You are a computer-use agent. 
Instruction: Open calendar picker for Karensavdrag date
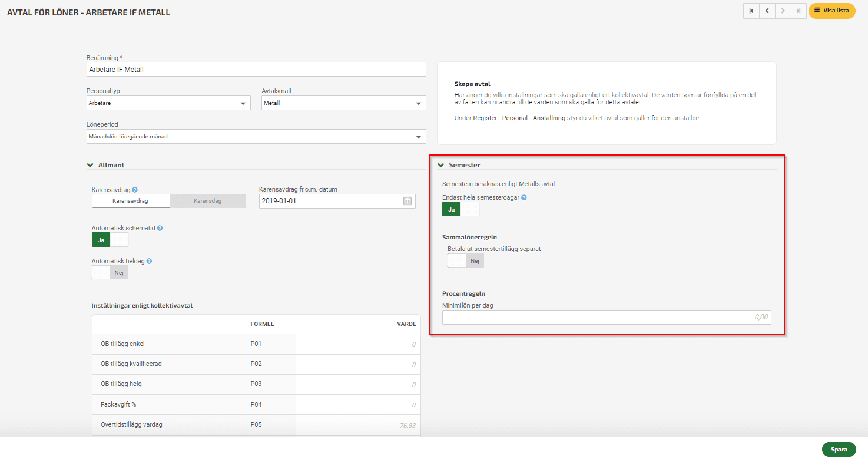tap(408, 201)
